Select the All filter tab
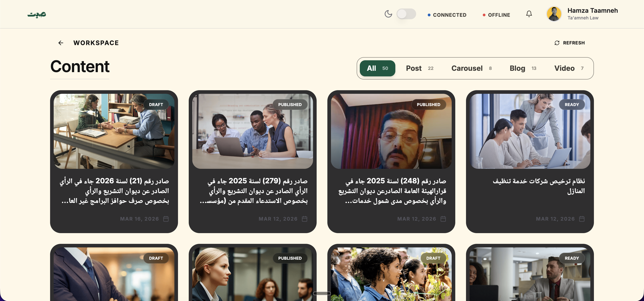 [x=377, y=68]
